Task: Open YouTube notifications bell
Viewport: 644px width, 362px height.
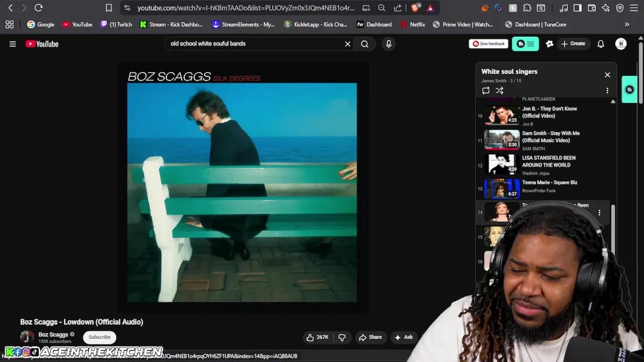Action: point(600,44)
